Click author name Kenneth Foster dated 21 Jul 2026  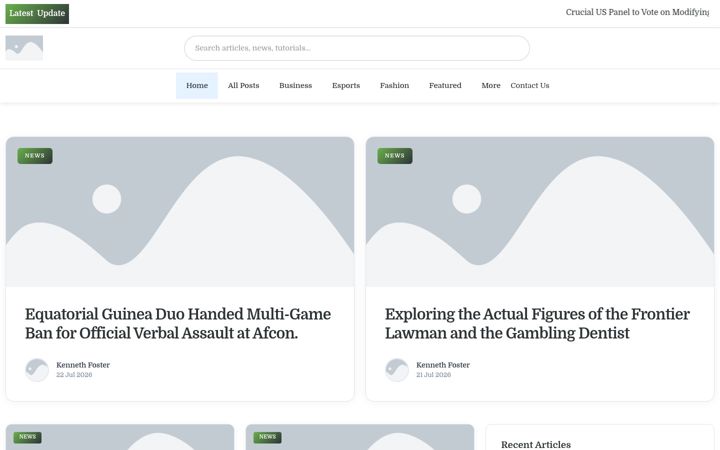point(443,365)
